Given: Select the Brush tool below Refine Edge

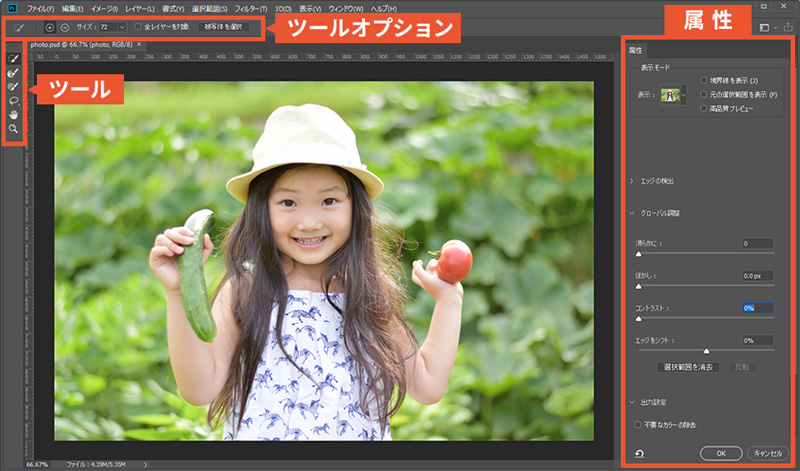Looking at the screenshot, I should tap(13, 87).
